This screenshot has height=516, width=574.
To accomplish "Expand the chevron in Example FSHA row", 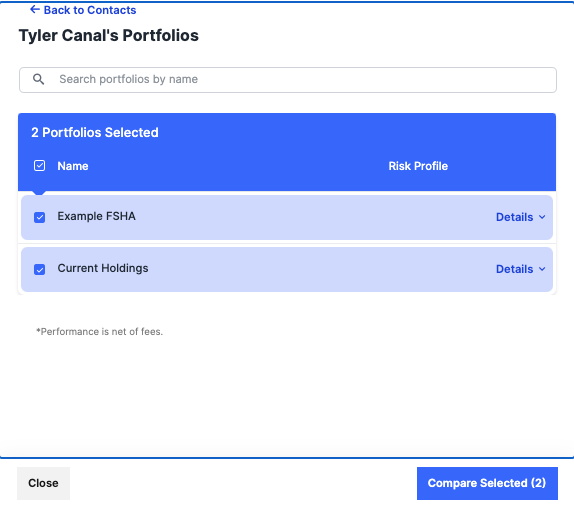I will [542, 217].
